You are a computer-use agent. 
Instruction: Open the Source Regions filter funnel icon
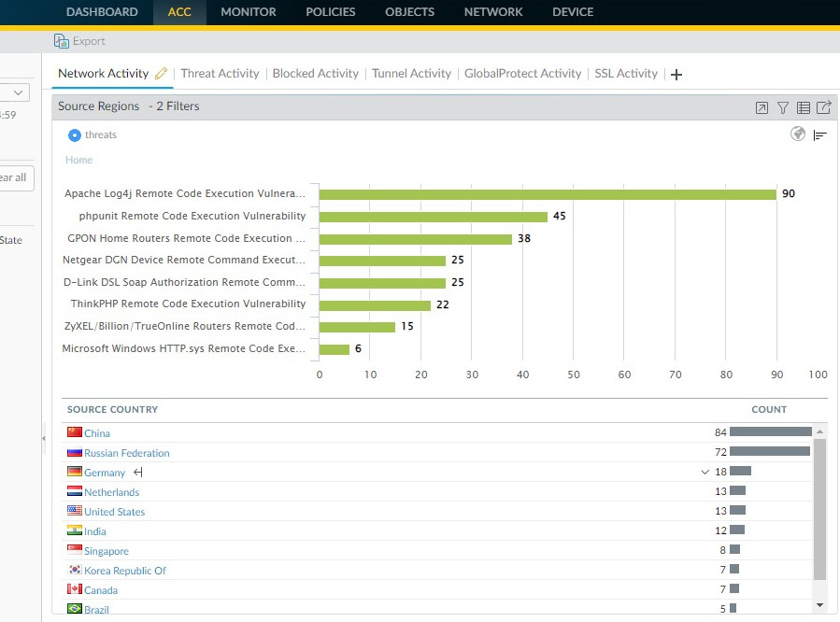pyautogui.click(x=783, y=107)
